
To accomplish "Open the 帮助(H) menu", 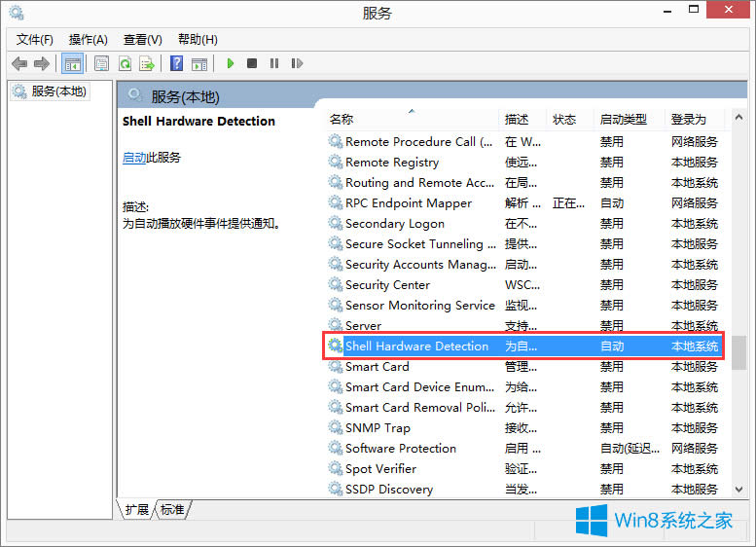I will tap(198, 40).
